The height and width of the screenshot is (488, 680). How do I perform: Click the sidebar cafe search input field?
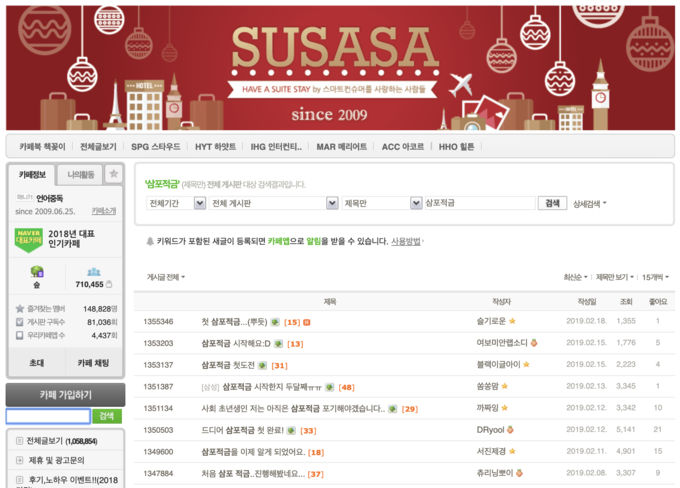tap(47, 415)
